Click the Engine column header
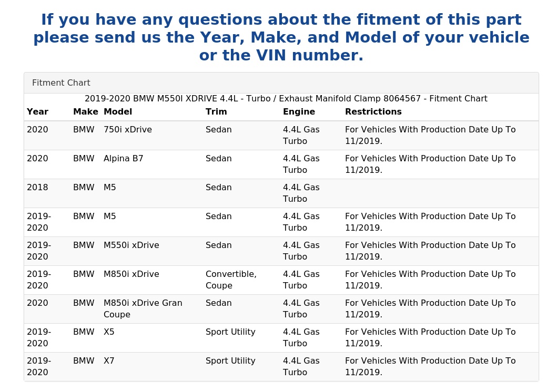 click(x=299, y=112)
